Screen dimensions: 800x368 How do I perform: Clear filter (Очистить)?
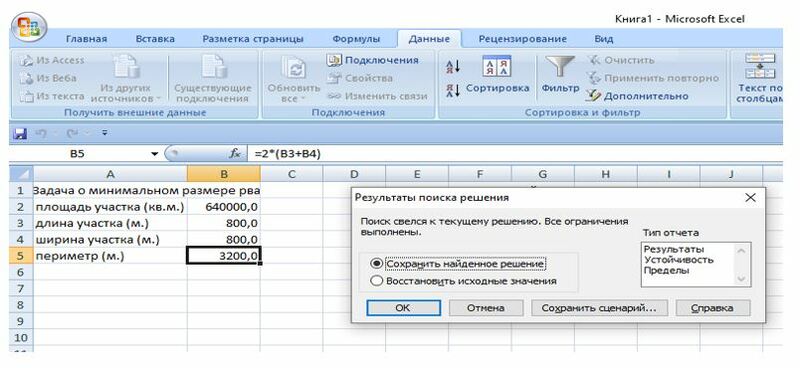[620, 60]
